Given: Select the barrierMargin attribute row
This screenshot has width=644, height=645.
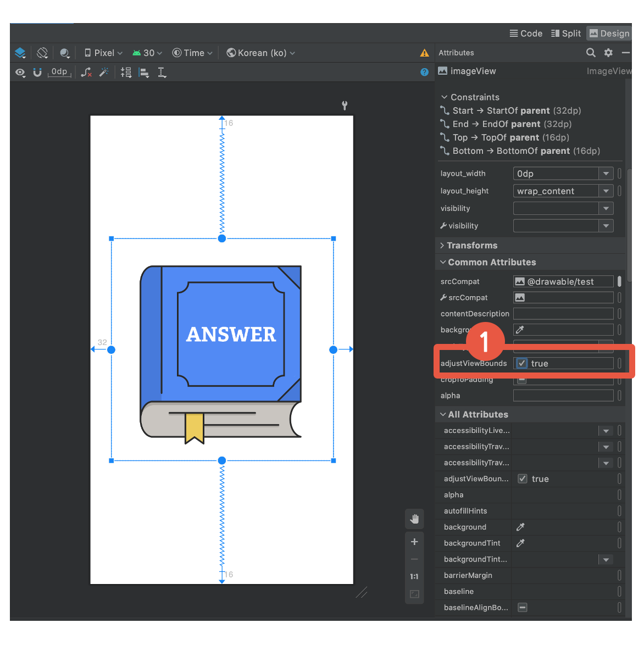Looking at the screenshot, I should click(530, 575).
